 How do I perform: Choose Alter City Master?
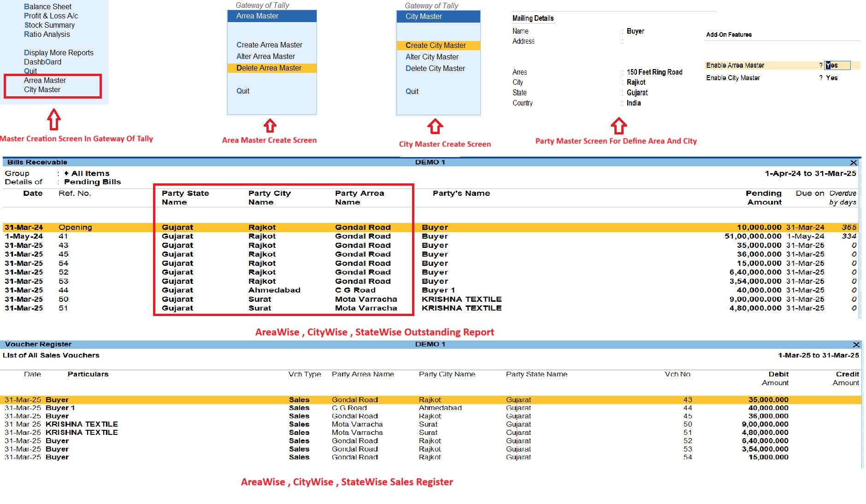point(432,57)
